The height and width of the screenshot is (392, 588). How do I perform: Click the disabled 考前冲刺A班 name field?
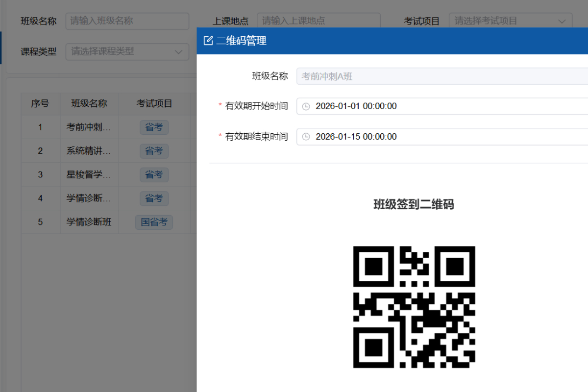tap(441, 76)
